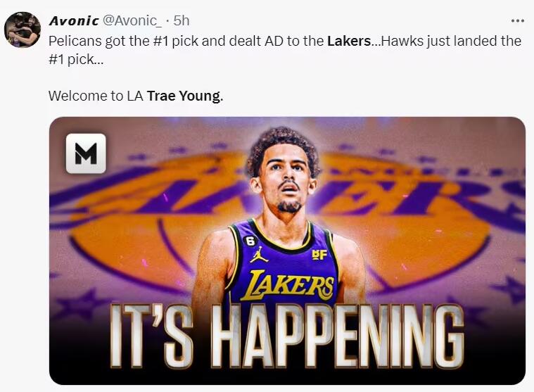Screen dimensions: 534x392
Task: Click the bold Lakers word in tweet text
Action: pos(349,41)
